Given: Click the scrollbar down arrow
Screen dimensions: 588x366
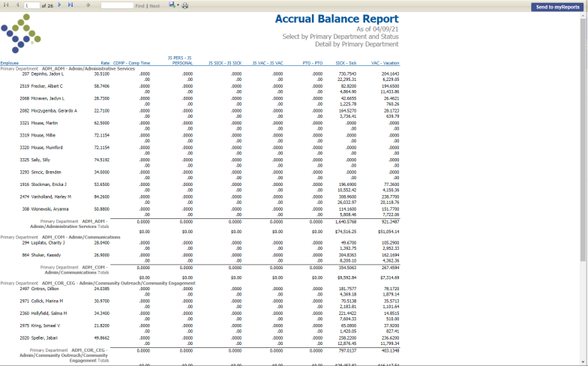Looking at the screenshot, I should pos(583,361).
